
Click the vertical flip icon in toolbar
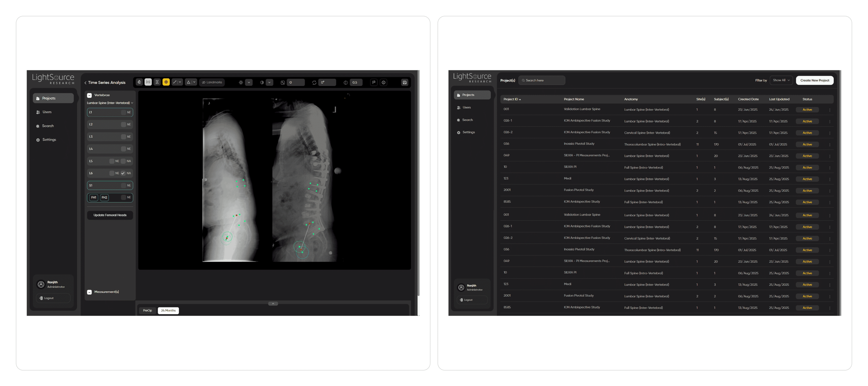pyautogui.click(x=157, y=82)
